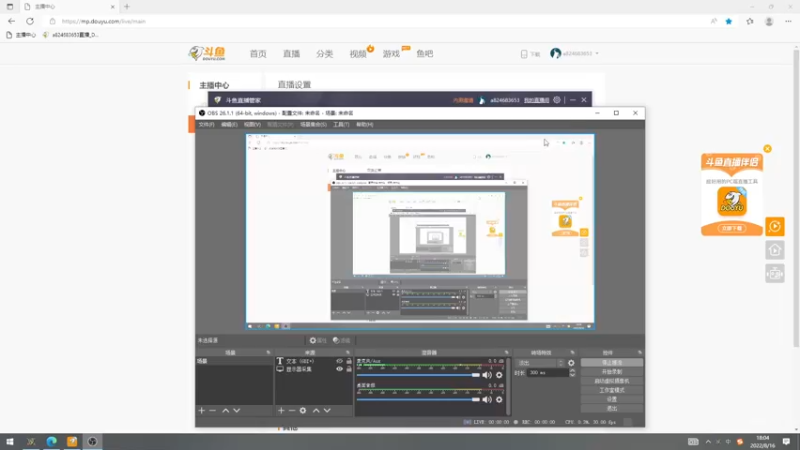Toggle visibility of the 显示器采集 source
This screenshot has height=450, width=800.
tap(339, 369)
